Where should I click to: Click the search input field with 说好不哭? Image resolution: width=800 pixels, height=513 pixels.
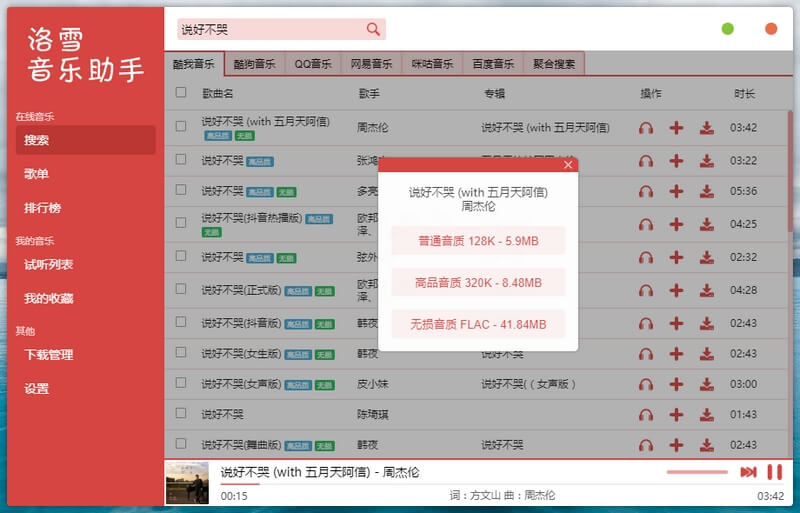270,30
